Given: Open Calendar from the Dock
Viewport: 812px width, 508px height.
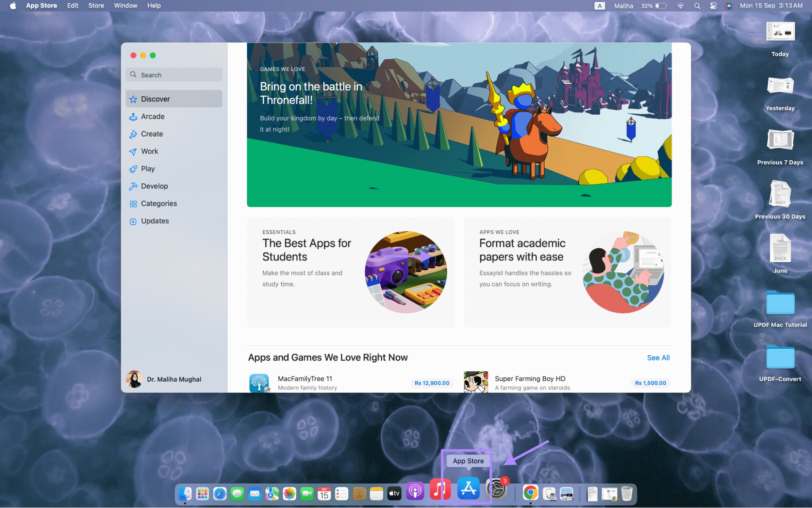Looking at the screenshot, I should [324, 493].
